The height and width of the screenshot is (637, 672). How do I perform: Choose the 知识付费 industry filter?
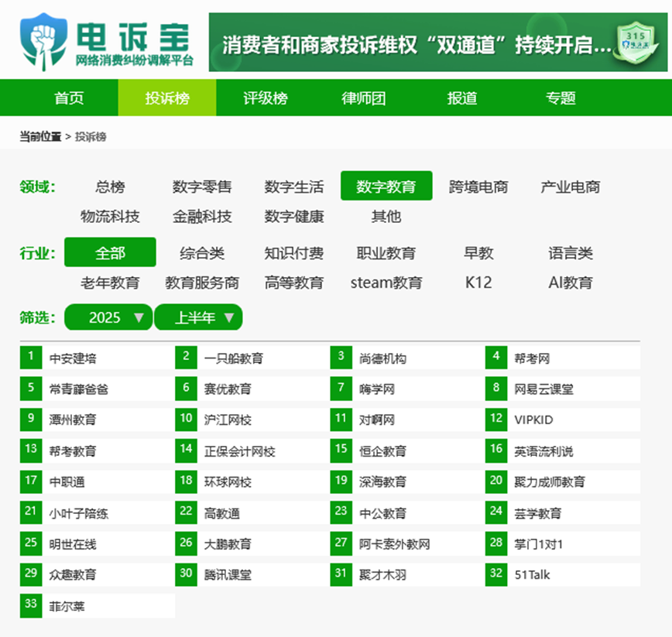[x=294, y=253]
